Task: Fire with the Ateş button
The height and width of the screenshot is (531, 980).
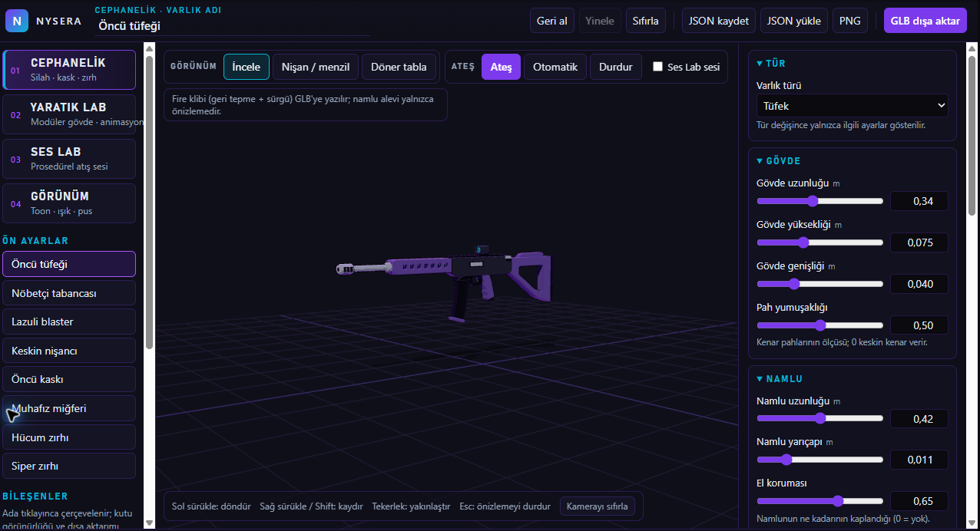Action: (x=502, y=67)
